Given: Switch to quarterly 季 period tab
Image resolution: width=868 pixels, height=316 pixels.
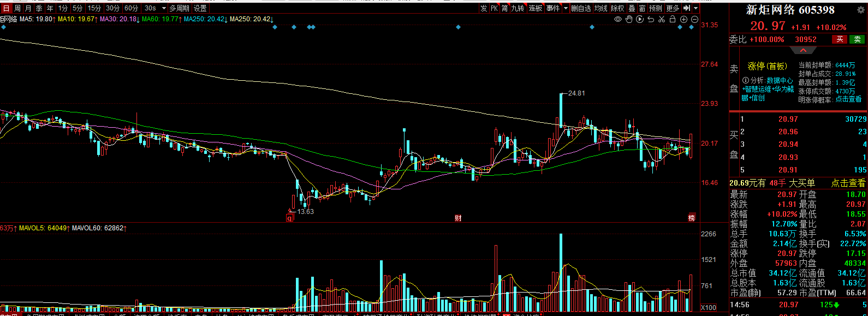Looking at the screenshot, I should pyautogui.click(x=39, y=8).
